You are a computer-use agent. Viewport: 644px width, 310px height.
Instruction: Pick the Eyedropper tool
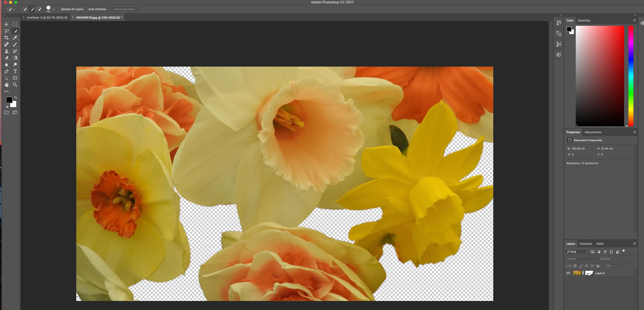coord(15,38)
